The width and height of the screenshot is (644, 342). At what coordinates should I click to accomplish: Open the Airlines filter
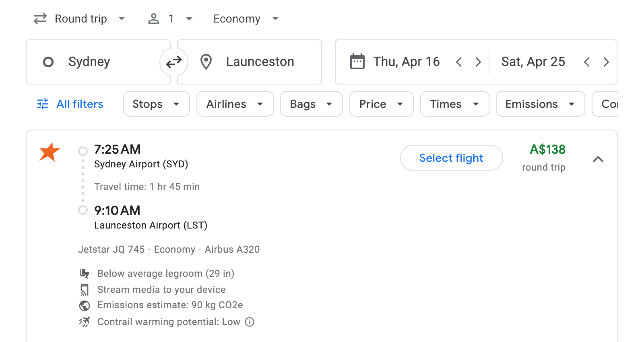pyautogui.click(x=235, y=104)
